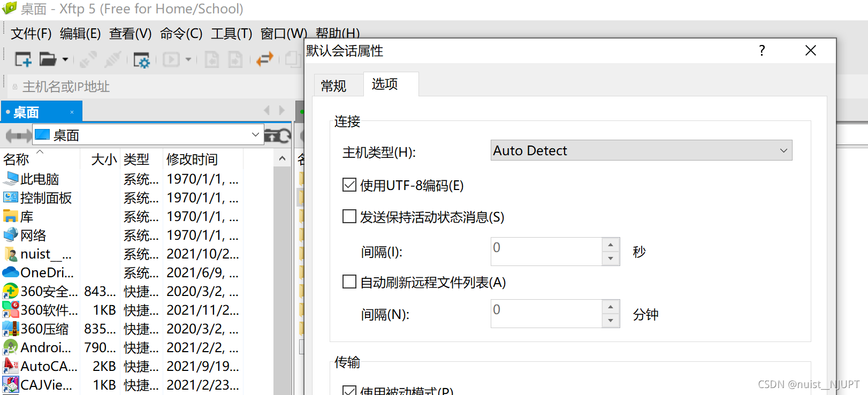Click the greyed Connect plug icon
868x395 pixels.
(x=88, y=59)
